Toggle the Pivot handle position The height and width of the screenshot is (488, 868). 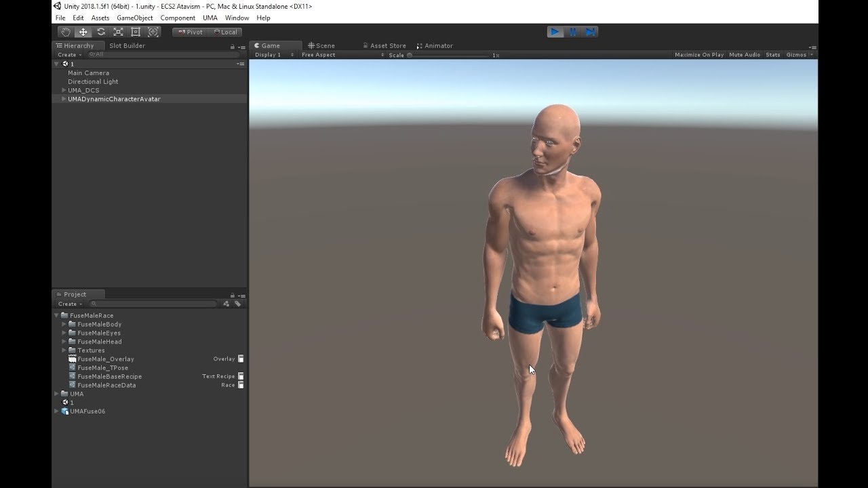tap(190, 32)
